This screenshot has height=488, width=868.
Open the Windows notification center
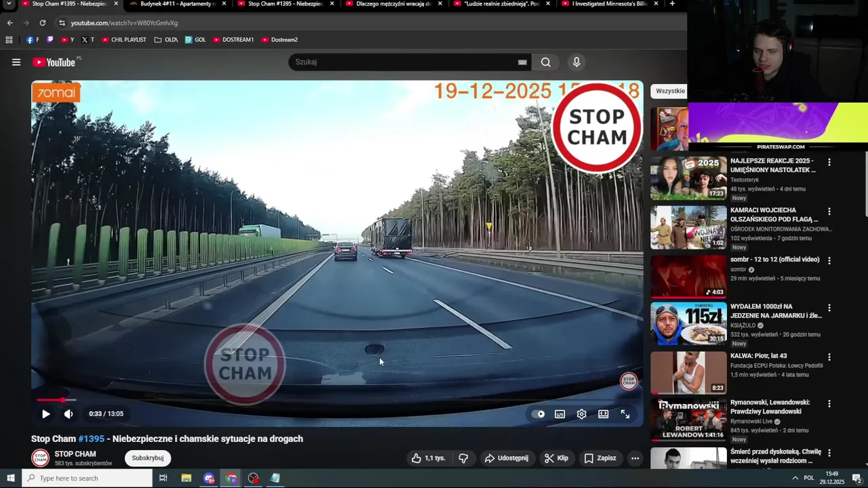(856, 479)
